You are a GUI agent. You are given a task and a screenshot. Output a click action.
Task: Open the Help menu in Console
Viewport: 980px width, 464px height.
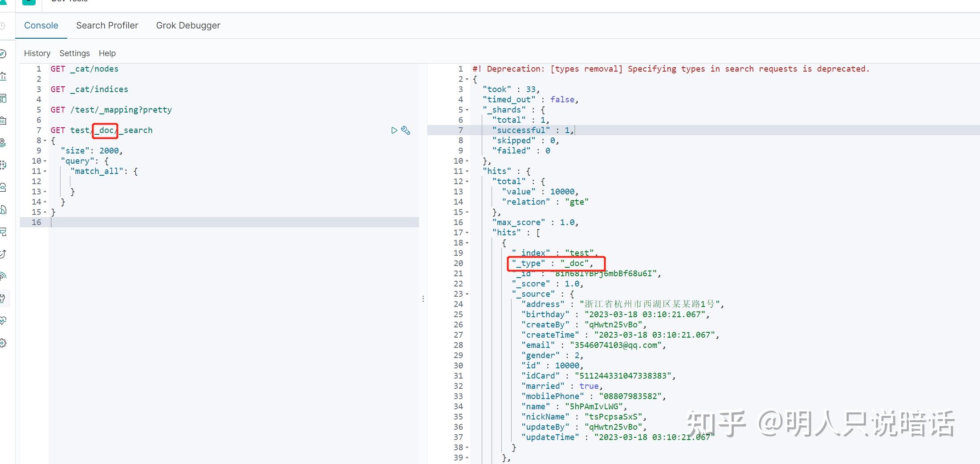click(x=107, y=53)
